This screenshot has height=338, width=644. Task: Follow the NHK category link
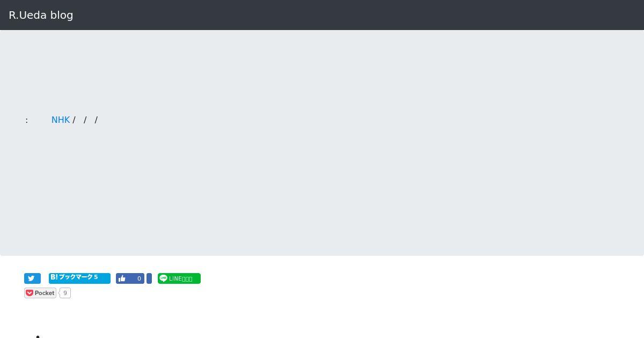[x=61, y=120]
